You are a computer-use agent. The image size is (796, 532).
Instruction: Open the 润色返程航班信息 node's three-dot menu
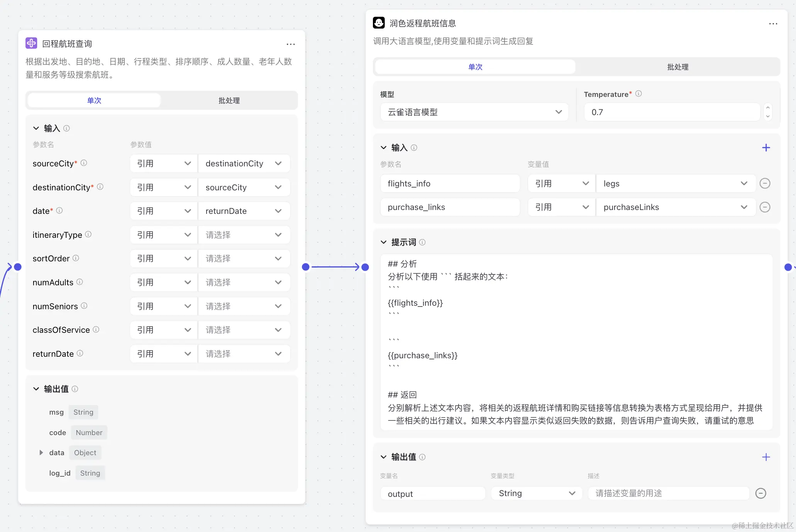(773, 24)
